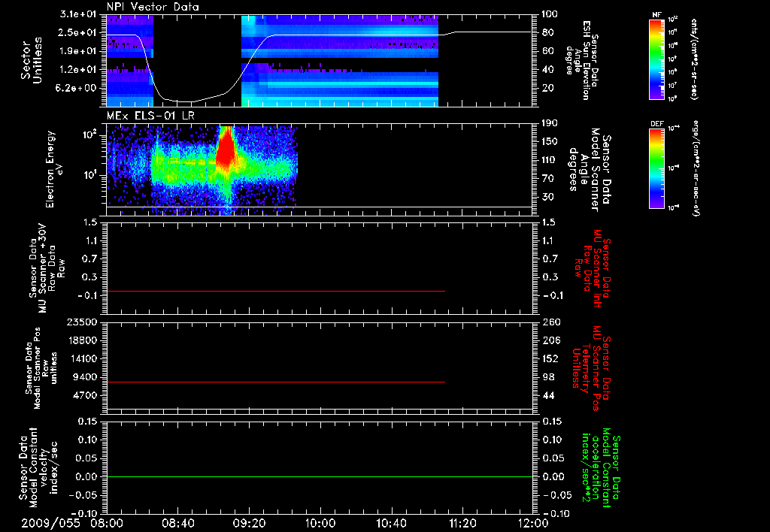Click the 09:20 time axis label
The height and width of the screenshot is (532, 770).
(x=249, y=523)
